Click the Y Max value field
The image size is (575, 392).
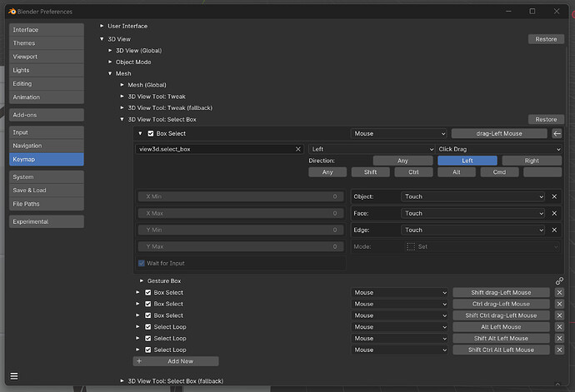pyautogui.click(x=241, y=246)
